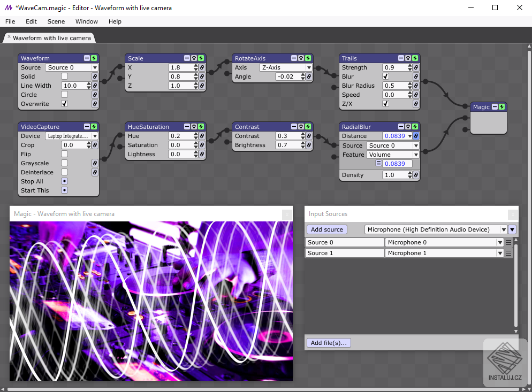
Task: Open the Scene menu
Action: pos(56,21)
